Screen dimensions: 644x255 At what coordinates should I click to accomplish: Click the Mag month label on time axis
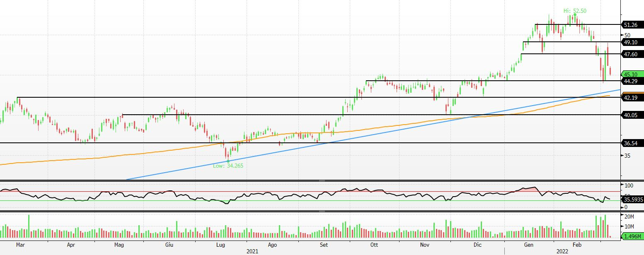(119, 245)
